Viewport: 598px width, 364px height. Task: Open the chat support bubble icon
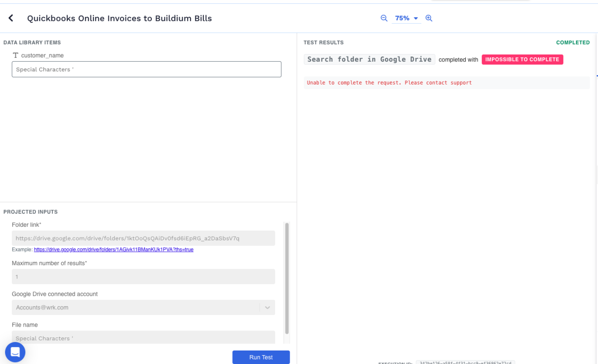(15, 352)
